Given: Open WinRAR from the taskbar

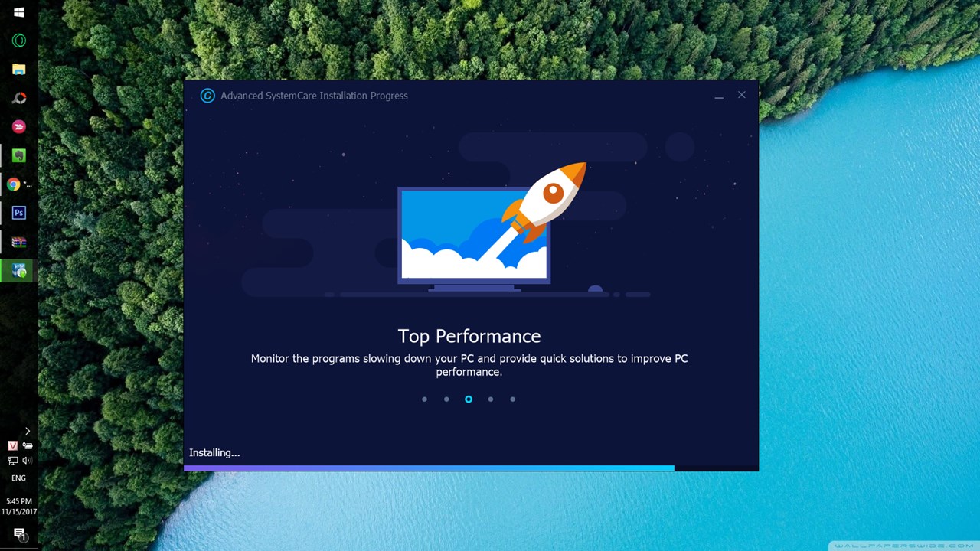Looking at the screenshot, I should coord(18,242).
